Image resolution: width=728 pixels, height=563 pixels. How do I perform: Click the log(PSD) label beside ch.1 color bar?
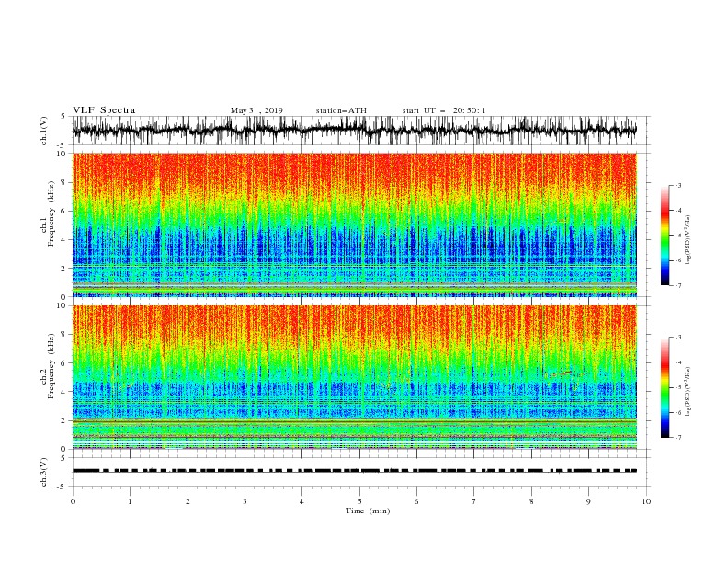688,240
